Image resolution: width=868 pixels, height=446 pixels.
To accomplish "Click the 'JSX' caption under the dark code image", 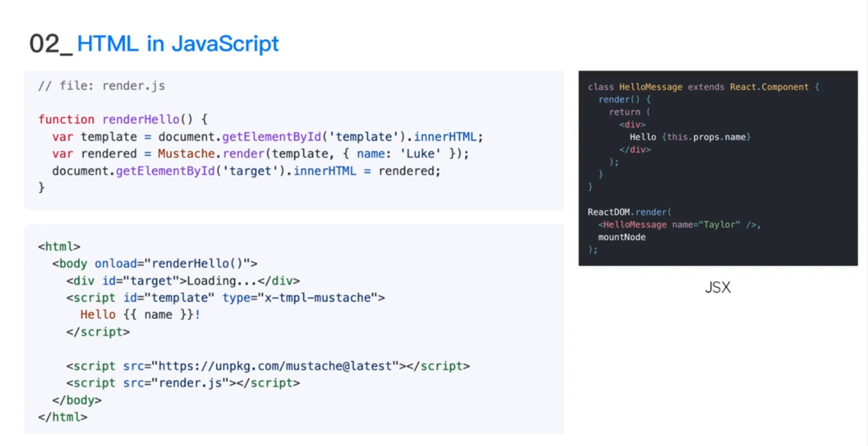I will point(718,288).
